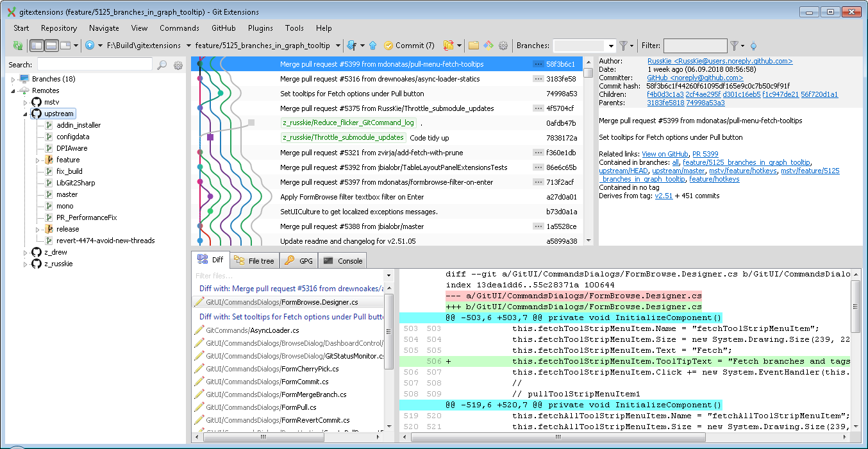Click the Commit (7) toolbar icon
Image resolution: width=868 pixels, height=449 pixels.
tap(408, 46)
